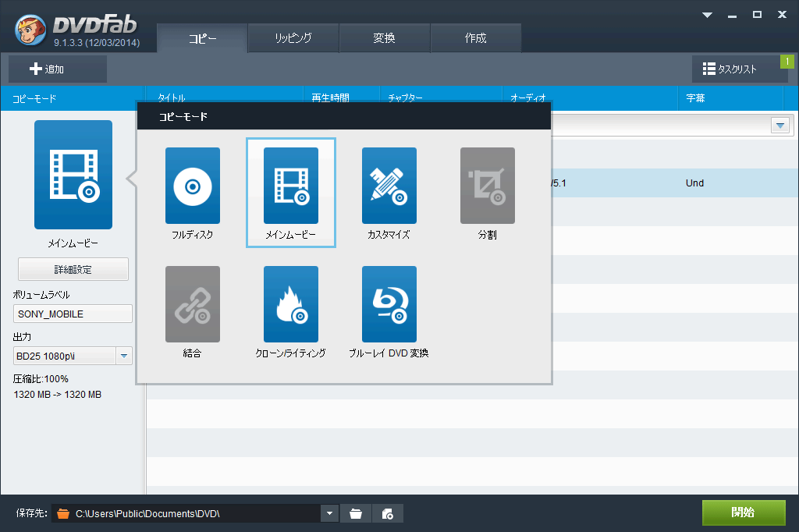Screen dimensions: 799x532
Task: Select the クローン/ライティング (Clone/Burn) mode
Action: pos(291,304)
